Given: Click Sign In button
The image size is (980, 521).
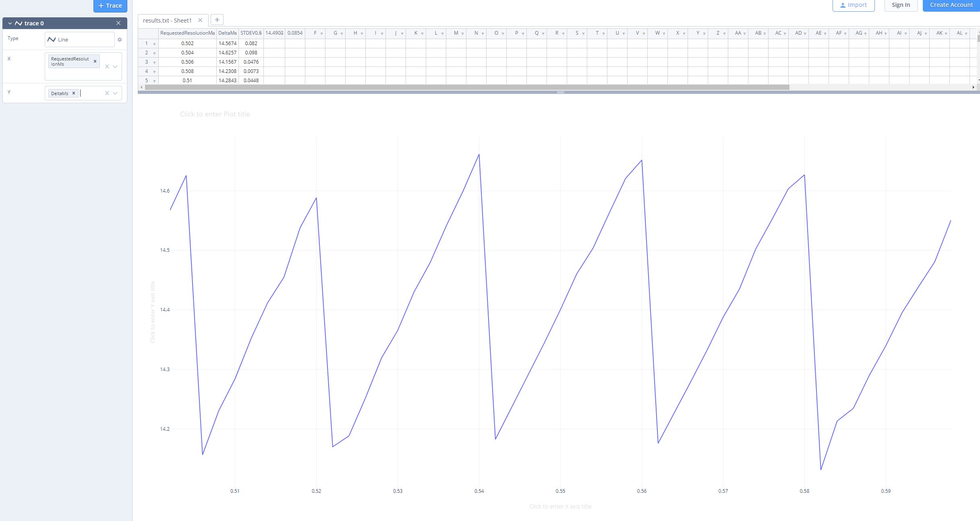Looking at the screenshot, I should (901, 5).
